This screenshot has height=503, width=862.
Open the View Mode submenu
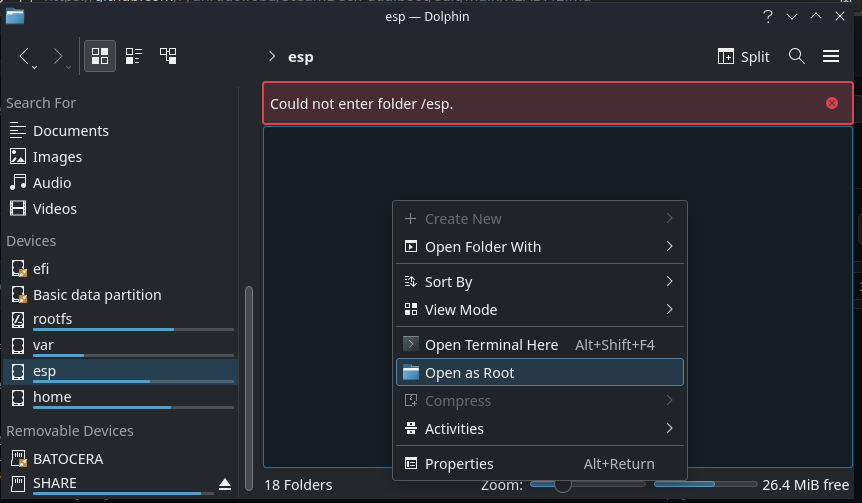pos(539,310)
